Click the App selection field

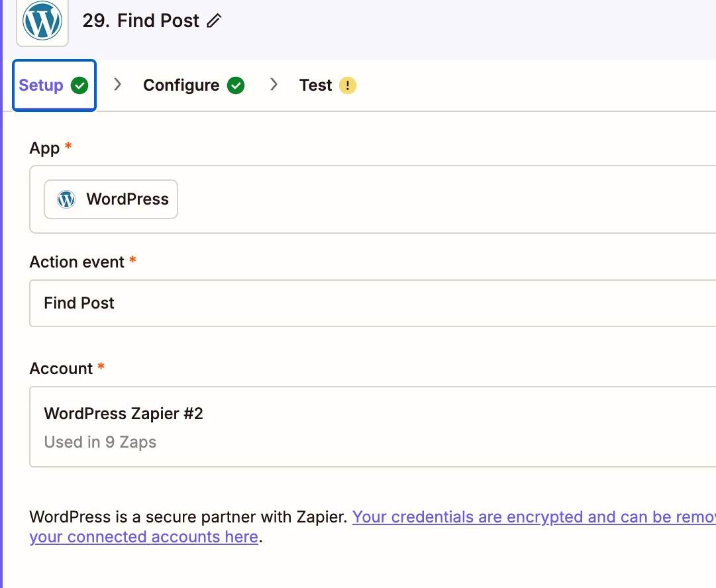373,199
